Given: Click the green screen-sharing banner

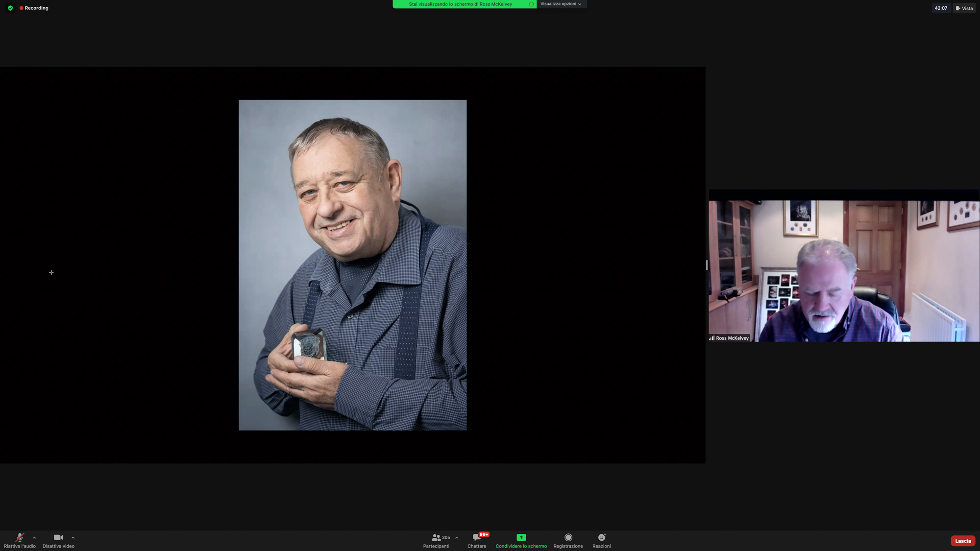Looking at the screenshot, I should point(461,4).
